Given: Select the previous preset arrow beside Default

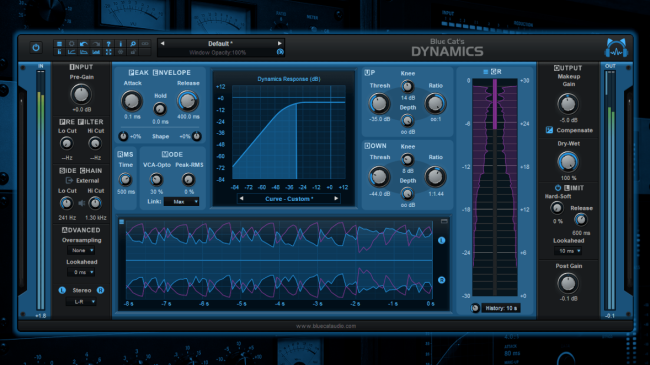Looking at the screenshot, I should (x=162, y=43).
